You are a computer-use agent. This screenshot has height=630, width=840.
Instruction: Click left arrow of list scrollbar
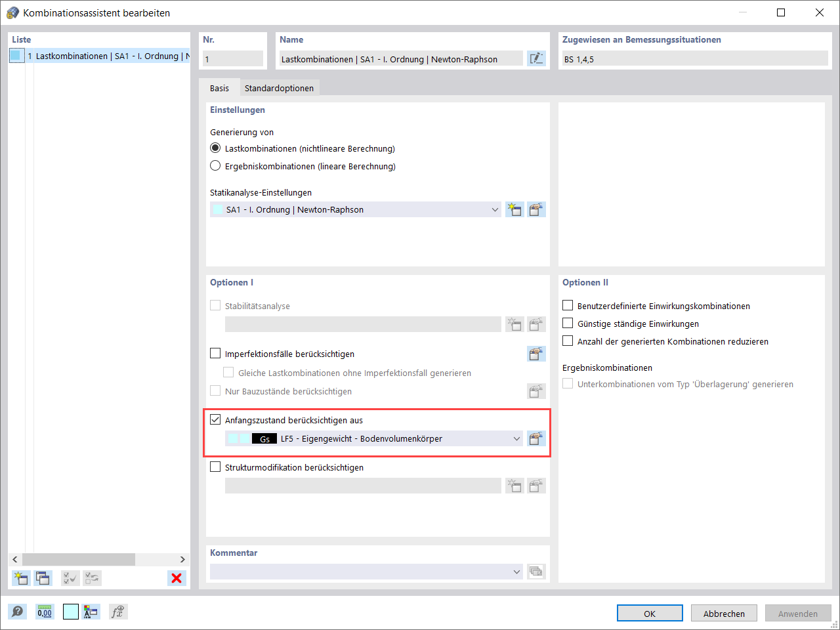(15, 559)
